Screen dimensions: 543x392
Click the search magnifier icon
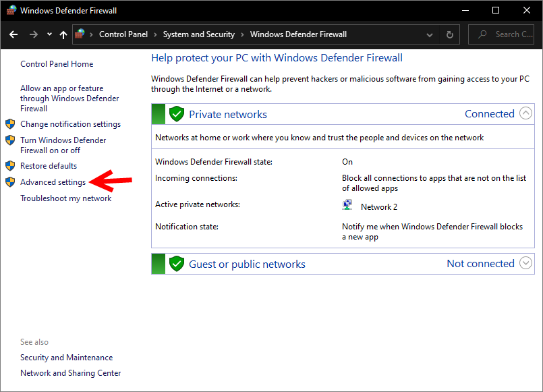click(x=482, y=34)
